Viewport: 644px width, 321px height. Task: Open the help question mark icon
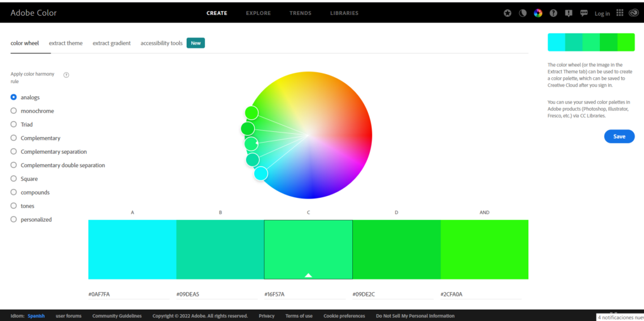point(553,13)
